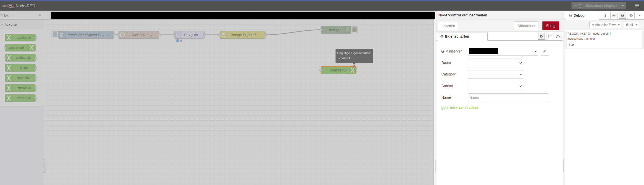Click the 'node: debug 1' link in debug message
Screen dimensions: 644x185
[x=602, y=34]
